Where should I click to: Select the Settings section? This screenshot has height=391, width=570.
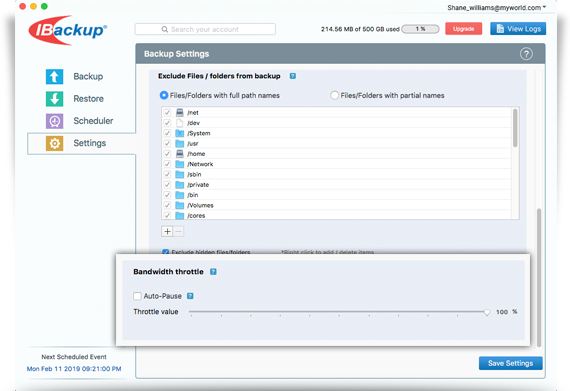point(81,143)
